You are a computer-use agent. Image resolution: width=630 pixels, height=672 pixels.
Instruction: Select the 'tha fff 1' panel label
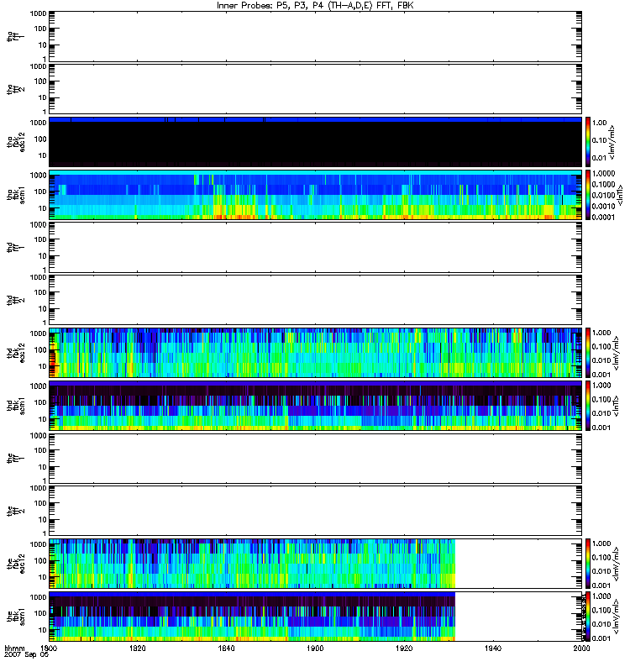tap(15, 37)
